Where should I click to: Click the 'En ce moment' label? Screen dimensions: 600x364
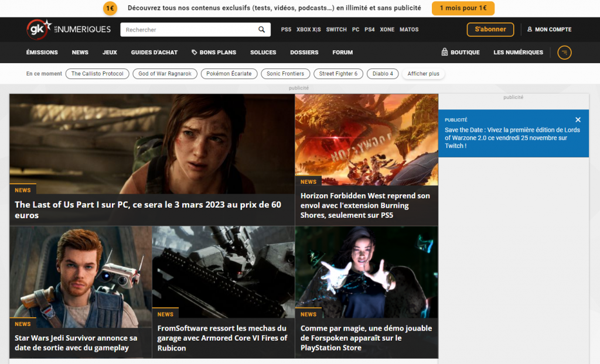[44, 74]
